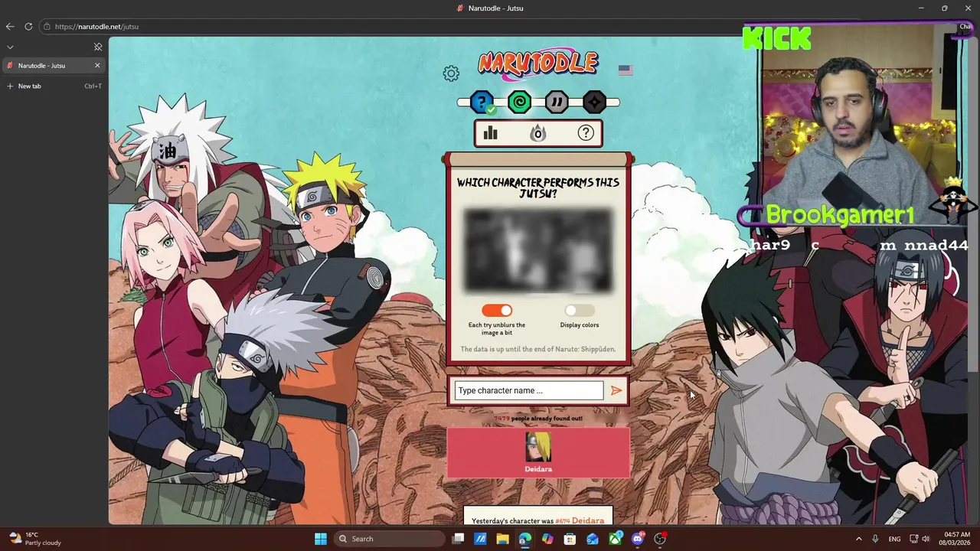This screenshot has width=980, height=551.
Task: Toggle the tab sidebar pin icon
Action: (98, 47)
